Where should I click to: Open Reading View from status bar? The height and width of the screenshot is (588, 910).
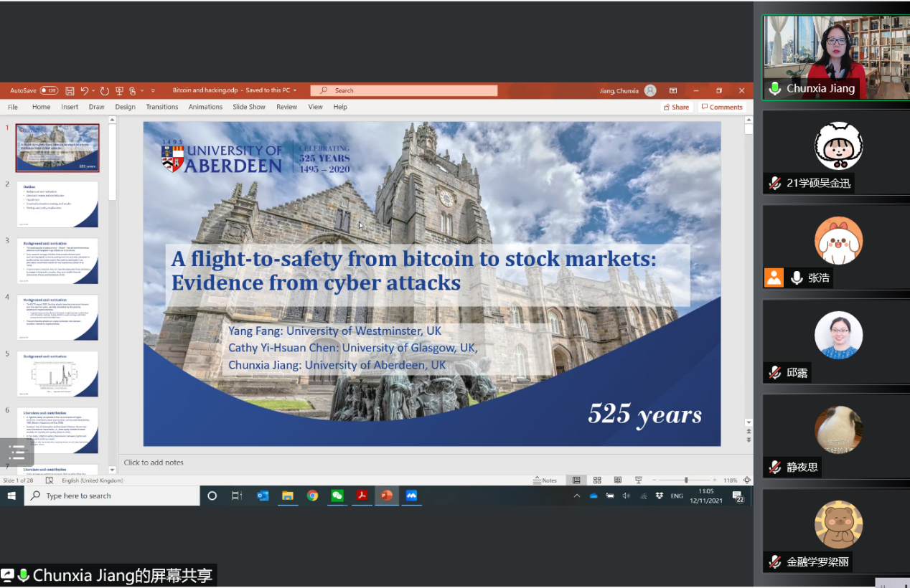pos(617,480)
